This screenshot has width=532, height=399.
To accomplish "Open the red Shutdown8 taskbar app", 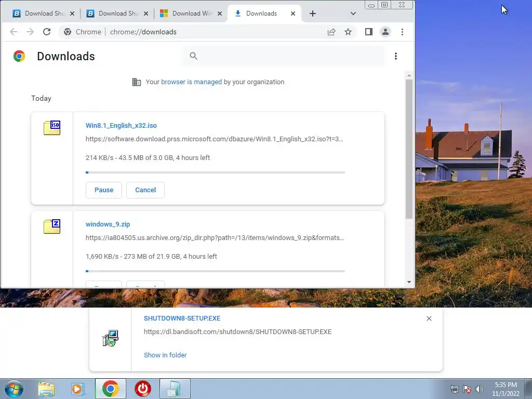I will click(143, 389).
